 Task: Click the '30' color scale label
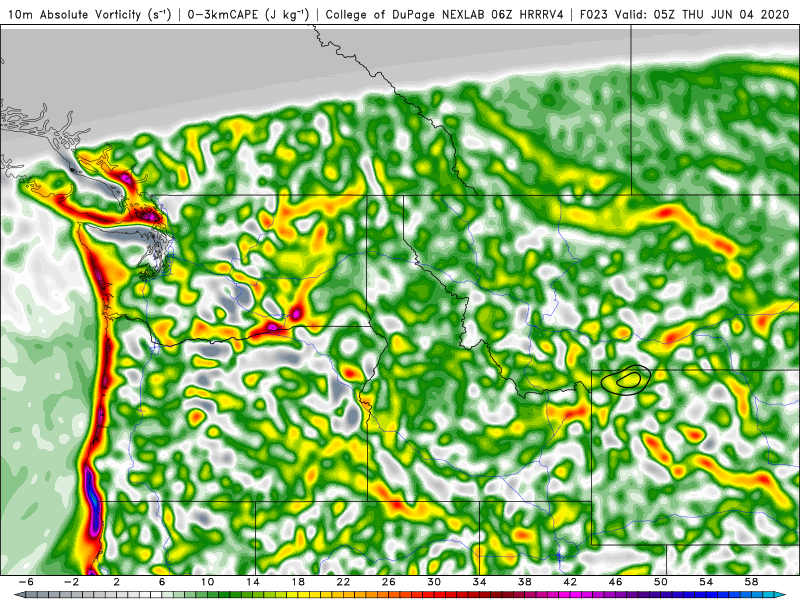(x=434, y=582)
